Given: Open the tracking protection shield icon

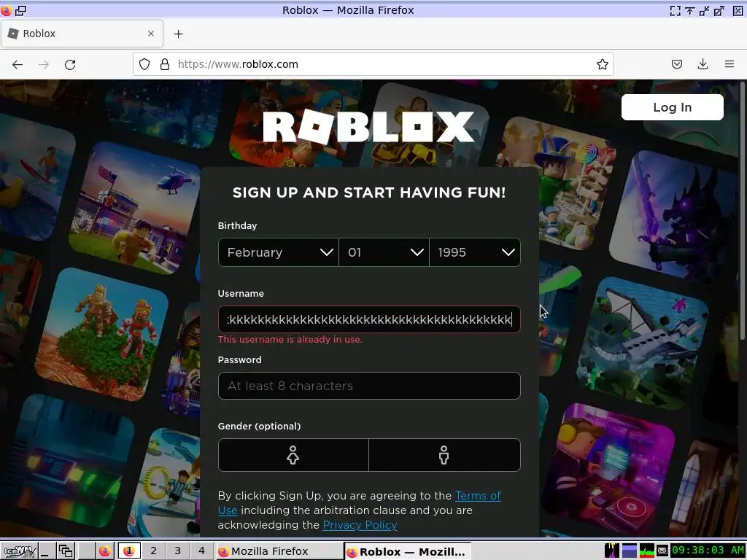Looking at the screenshot, I should 144,64.
